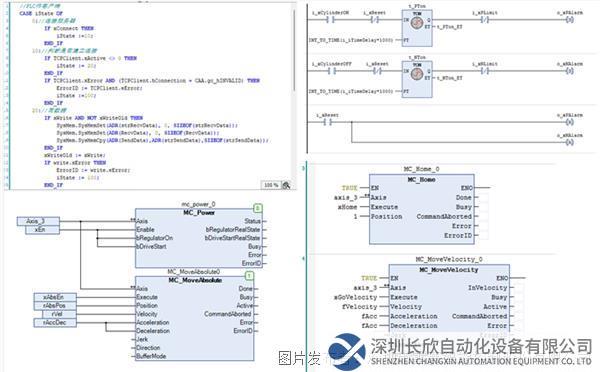Screen dimensions: 600x372
Task: Select the MC_MoveVelocity function block title
Action: (449, 270)
